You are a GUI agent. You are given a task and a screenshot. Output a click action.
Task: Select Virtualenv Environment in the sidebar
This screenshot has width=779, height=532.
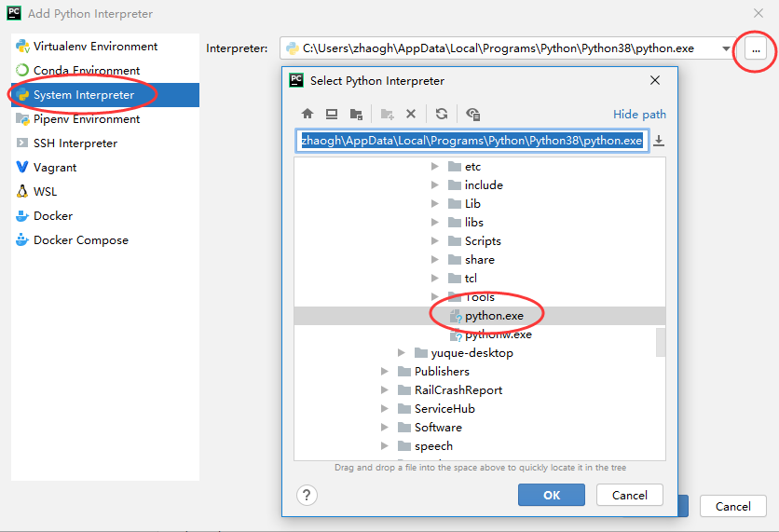104,47
